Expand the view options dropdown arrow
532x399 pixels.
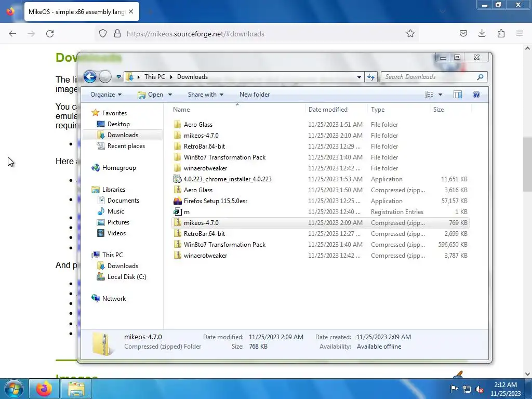point(440,95)
